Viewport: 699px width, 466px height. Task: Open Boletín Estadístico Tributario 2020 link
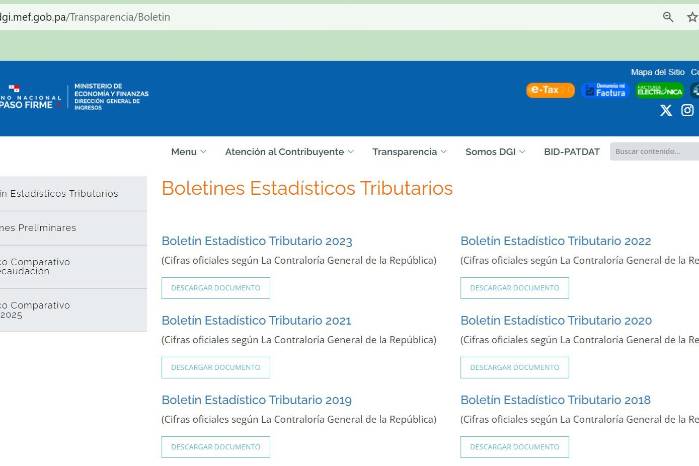point(556,320)
